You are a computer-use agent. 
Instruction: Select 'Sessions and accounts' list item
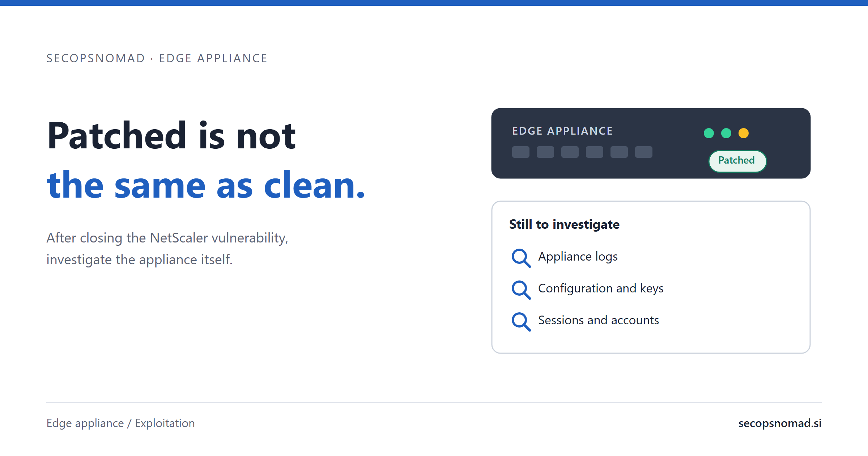coord(599,320)
